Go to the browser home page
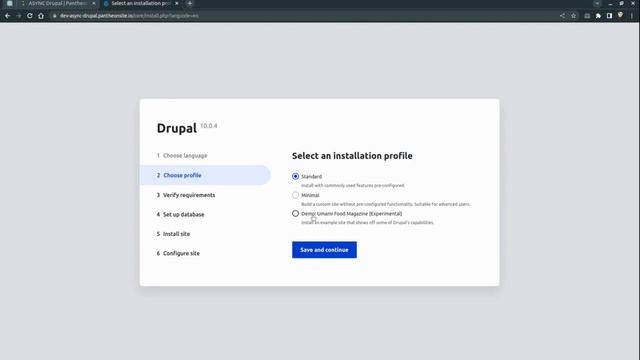The height and width of the screenshot is (360, 640). 41,16
